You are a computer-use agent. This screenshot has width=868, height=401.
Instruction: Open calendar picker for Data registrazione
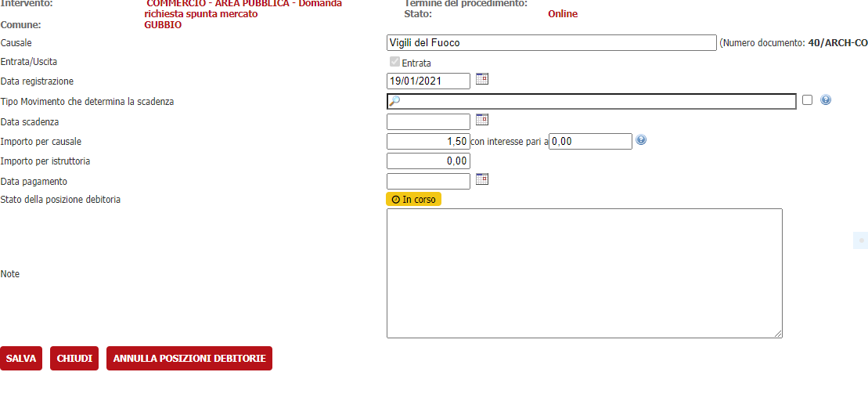(482, 79)
